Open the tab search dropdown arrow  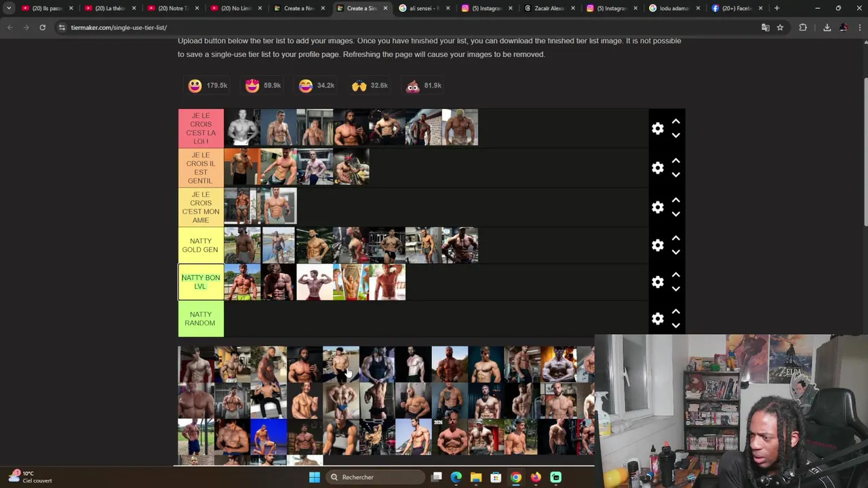[9, 8]
